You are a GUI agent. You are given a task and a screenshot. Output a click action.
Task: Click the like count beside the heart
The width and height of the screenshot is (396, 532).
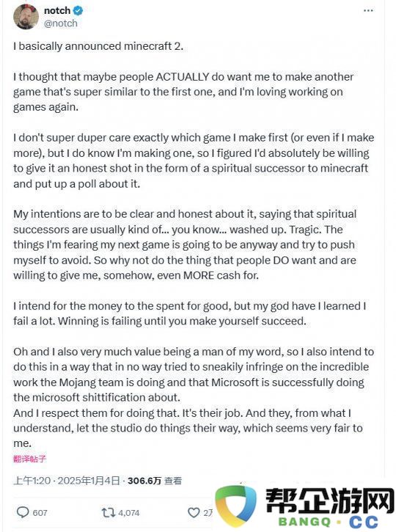coord(208,513)
